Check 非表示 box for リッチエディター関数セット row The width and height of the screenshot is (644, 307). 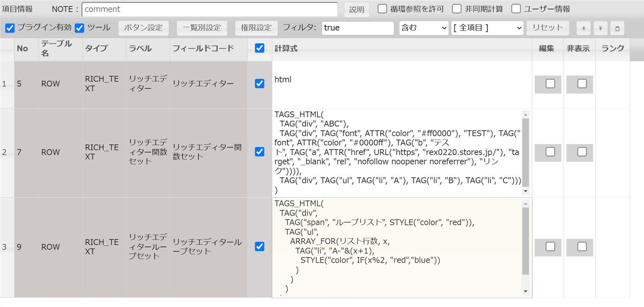(x=582, y=152)
